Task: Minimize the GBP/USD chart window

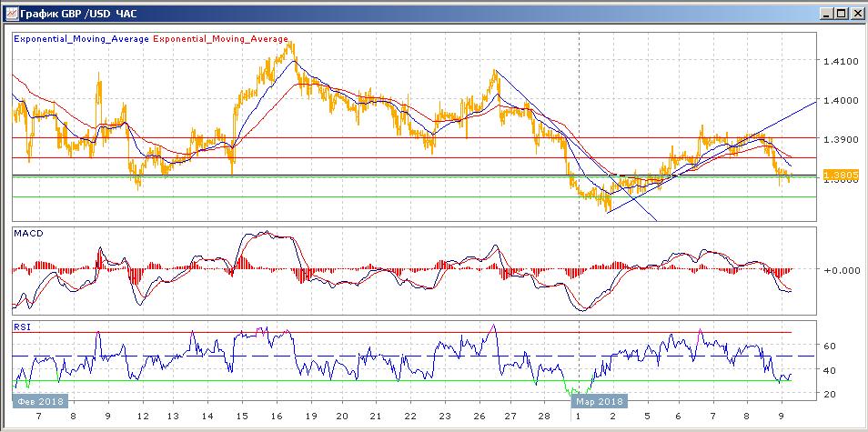Action: pyautogui.click(x=828, y=15)
